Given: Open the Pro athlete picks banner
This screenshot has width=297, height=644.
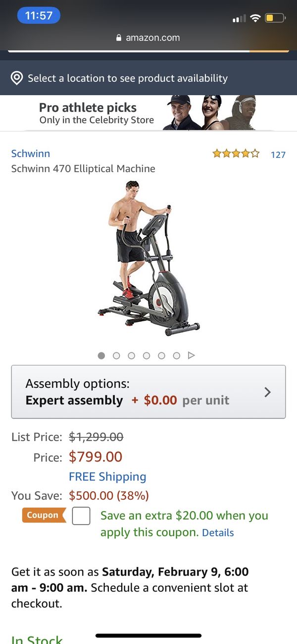Looking at the screenshot, I should point(148,113).
